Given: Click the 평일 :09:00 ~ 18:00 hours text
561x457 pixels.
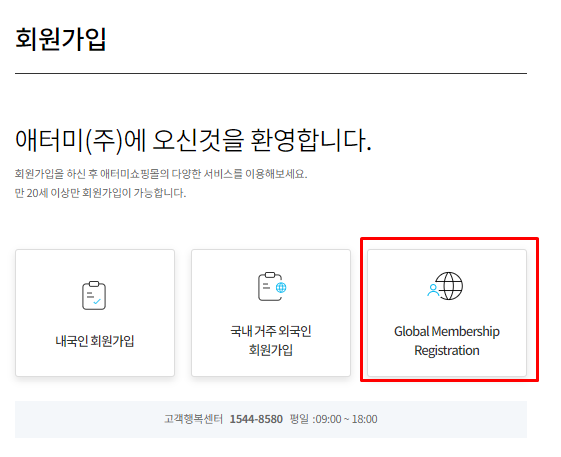Looking at the screenshot, I should 333,419.
